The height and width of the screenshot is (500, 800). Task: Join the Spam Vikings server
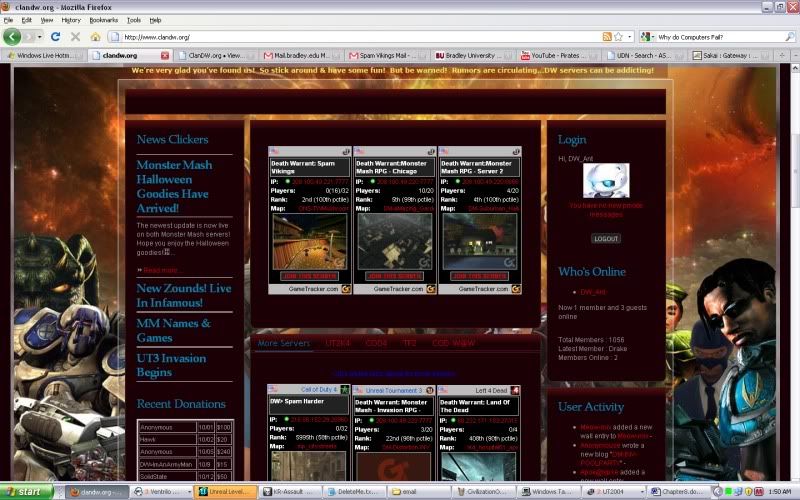click(309, 276)
